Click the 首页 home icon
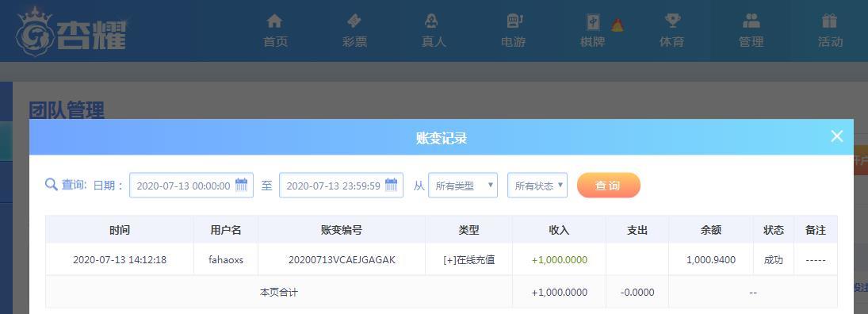868x314 pixels. point(274,21)
